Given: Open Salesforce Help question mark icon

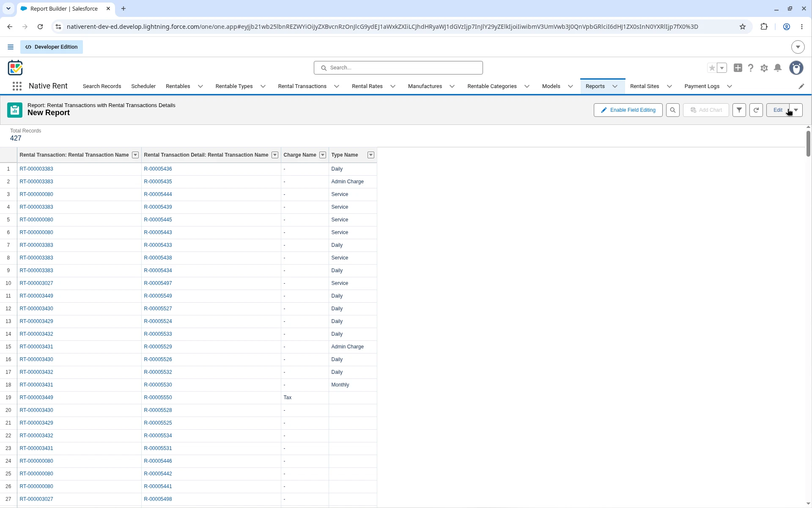Looking at the screenshot, I should (751, 68).
